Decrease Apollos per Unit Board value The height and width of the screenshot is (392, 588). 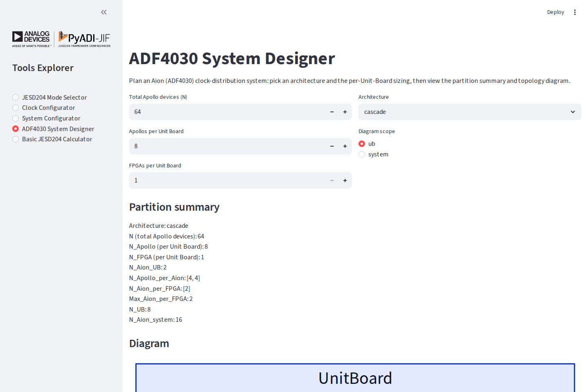tap(332, 146)
